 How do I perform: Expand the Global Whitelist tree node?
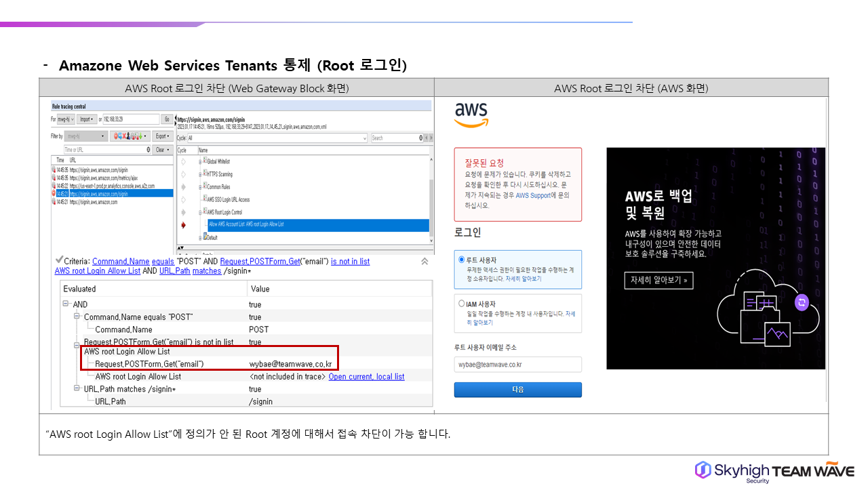pyautogui.click(x=200, y=161)
